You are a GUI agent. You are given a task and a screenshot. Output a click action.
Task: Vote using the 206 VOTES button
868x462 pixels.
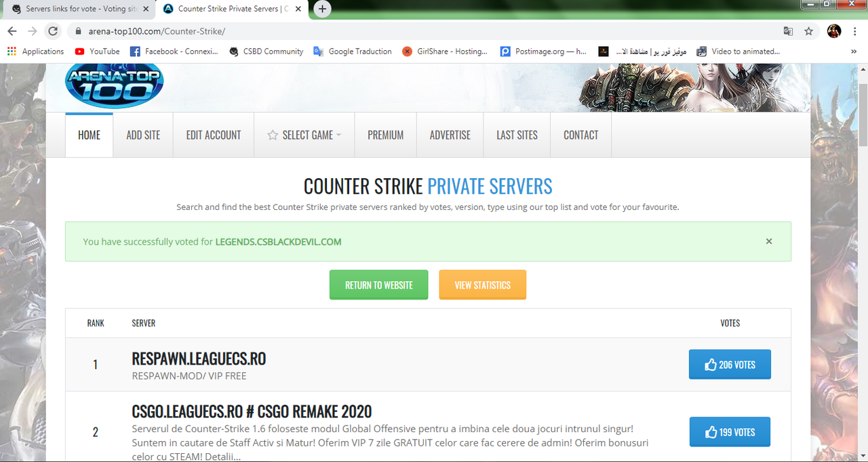pos(730,364)
